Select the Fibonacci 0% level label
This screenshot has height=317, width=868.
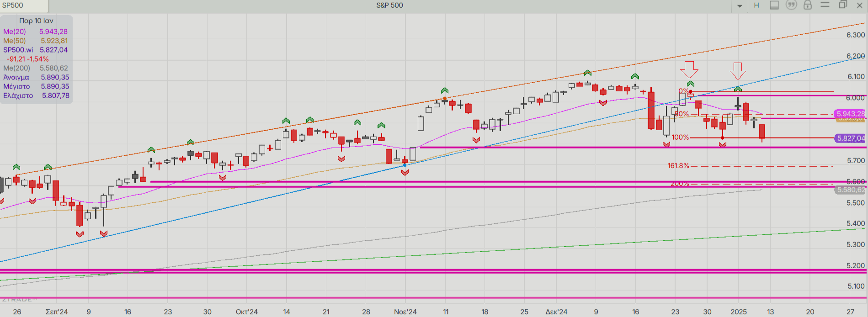[683, 91]
